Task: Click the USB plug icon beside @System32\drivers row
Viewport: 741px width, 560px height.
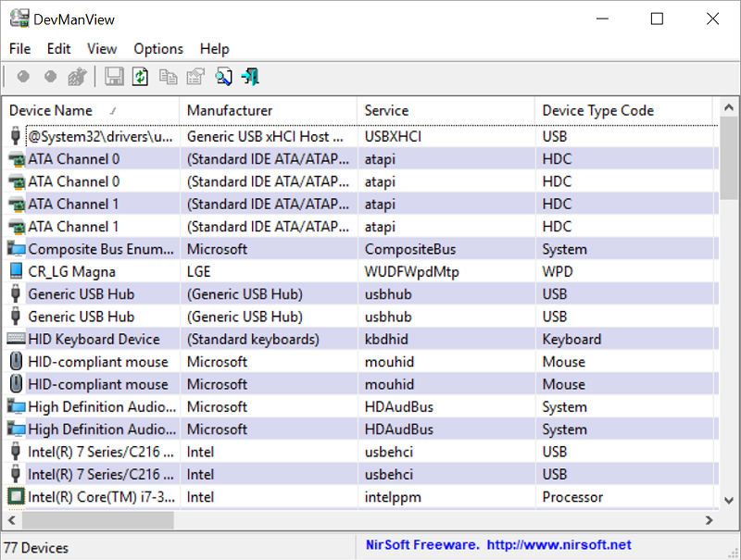Action: click(x=16, y=136)
